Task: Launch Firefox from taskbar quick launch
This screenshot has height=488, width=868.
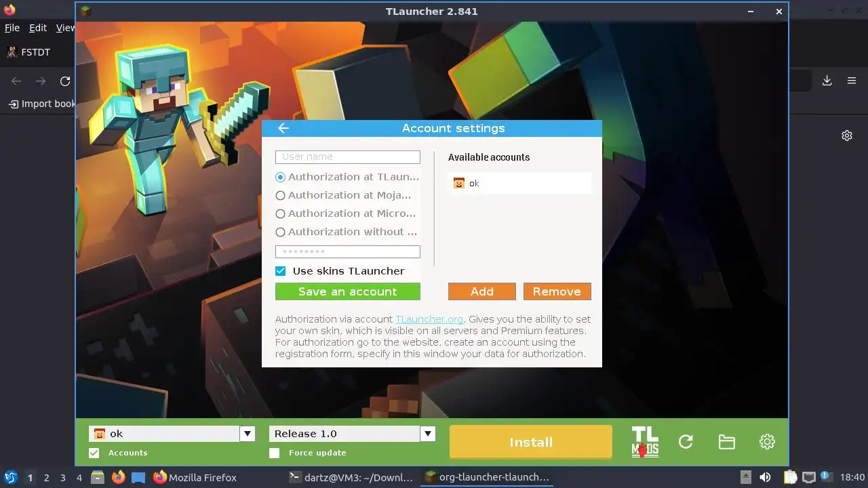Action: point(119,477)
